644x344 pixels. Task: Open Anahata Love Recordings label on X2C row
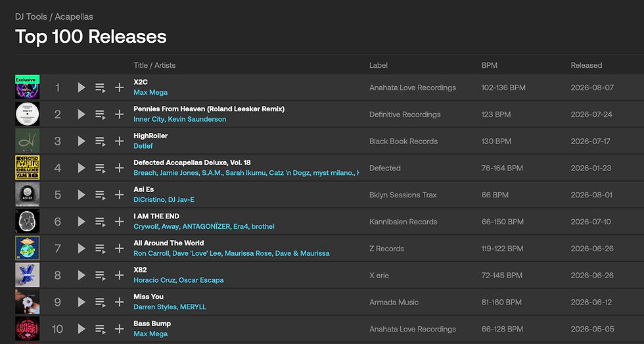(413, 87)
